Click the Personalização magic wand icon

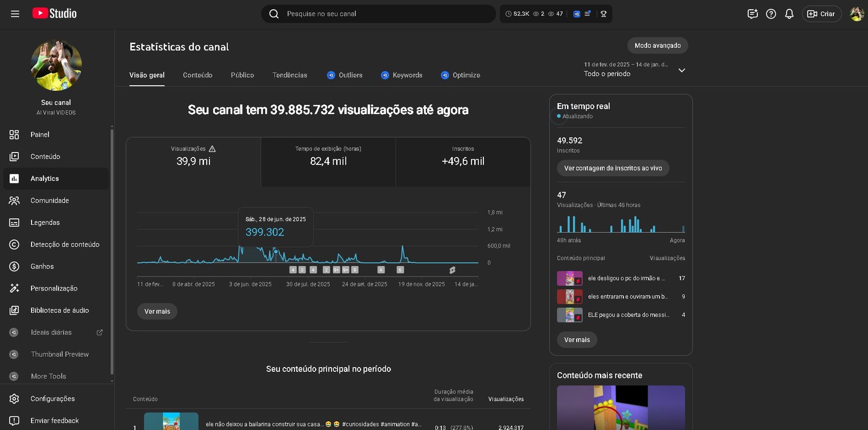(x=14, y=288)
